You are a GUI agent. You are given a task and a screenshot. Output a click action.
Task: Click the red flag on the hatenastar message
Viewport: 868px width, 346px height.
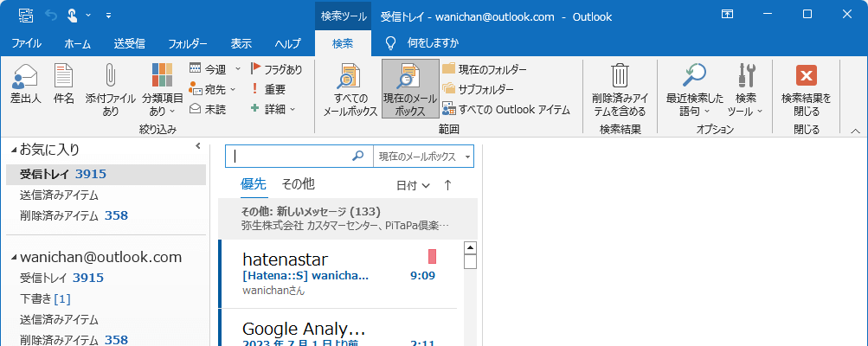[x=433, y=256]
